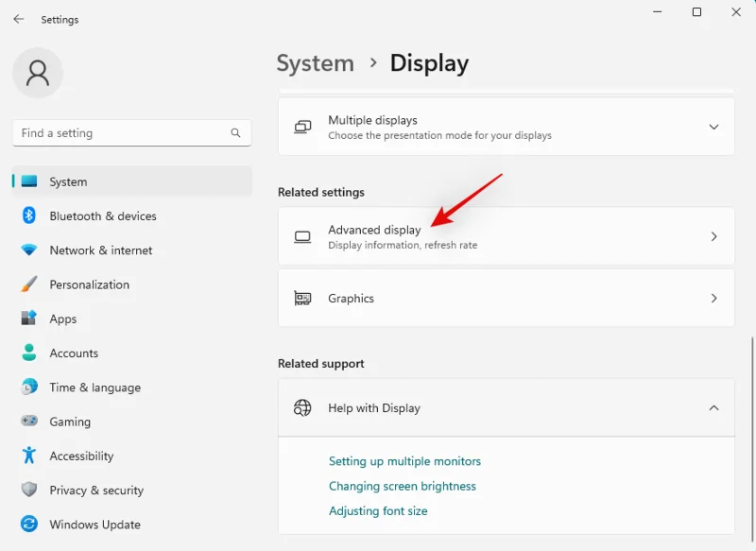The height and width of the screenshot is (551, 756).
Task: Open Advanced display via right chevron
Action: pyautogui.click(x=713, y=237)
